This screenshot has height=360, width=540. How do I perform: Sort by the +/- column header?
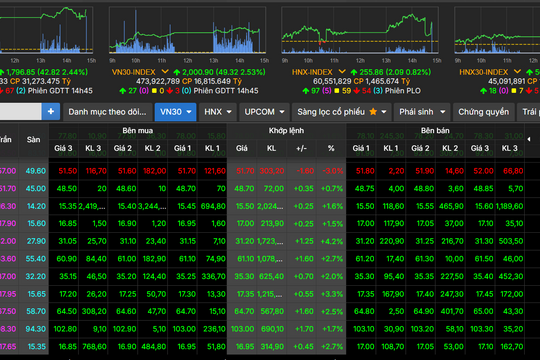pyautogui.click(x=301, y=148)
